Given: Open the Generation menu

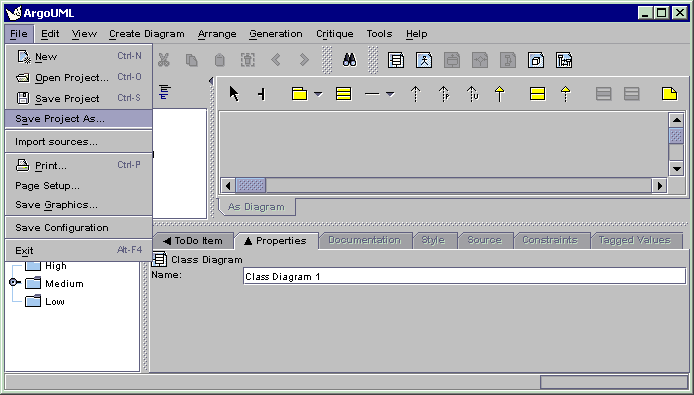Looking at the screenshot, I should (x=276, y=34).
